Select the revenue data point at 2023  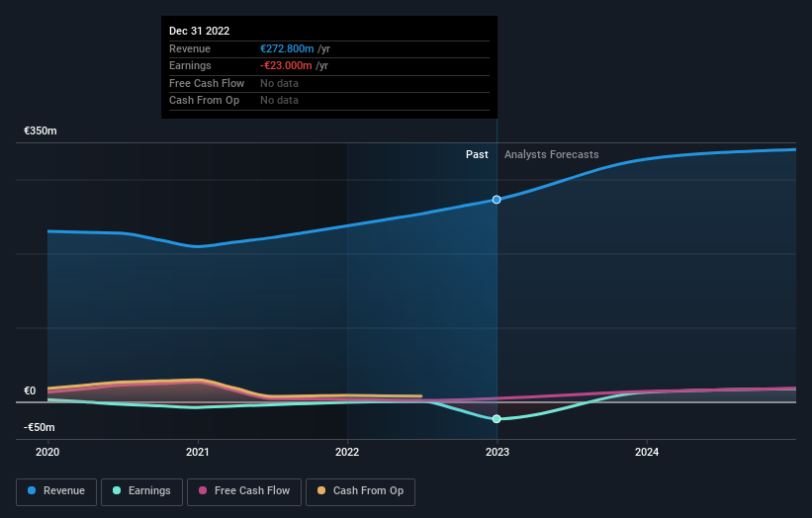tap(496, 200)
